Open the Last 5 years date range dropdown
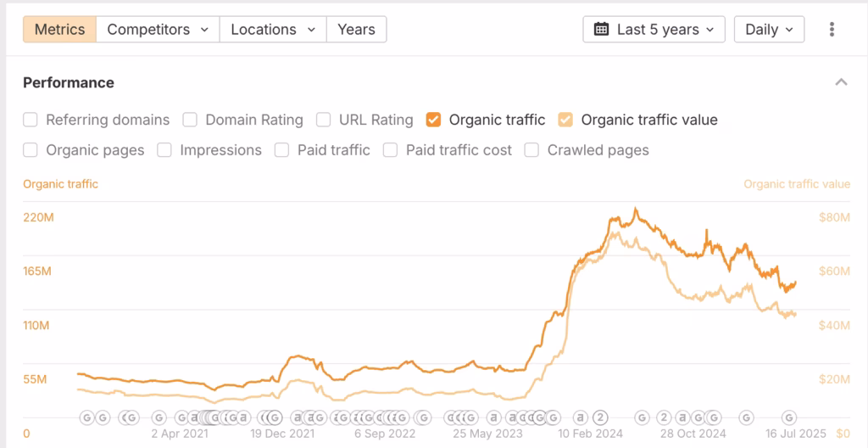This screenshot has height=448, width=868. point(654,30)
